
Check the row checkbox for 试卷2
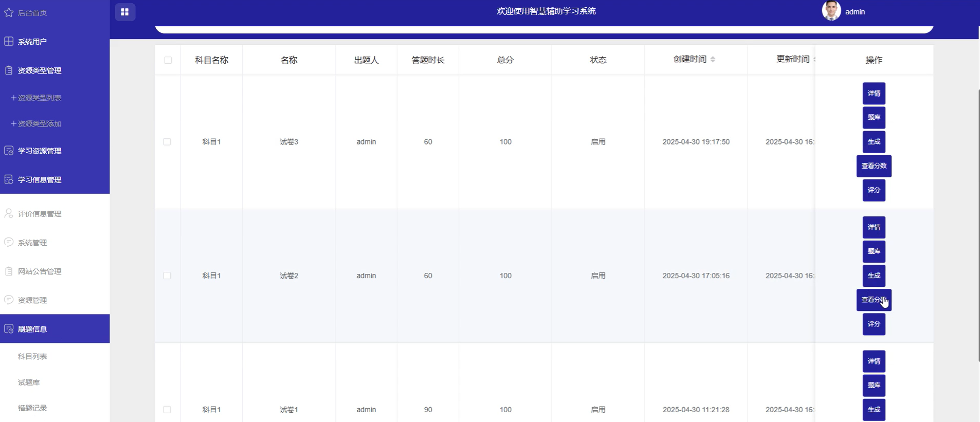pos(167,276)
